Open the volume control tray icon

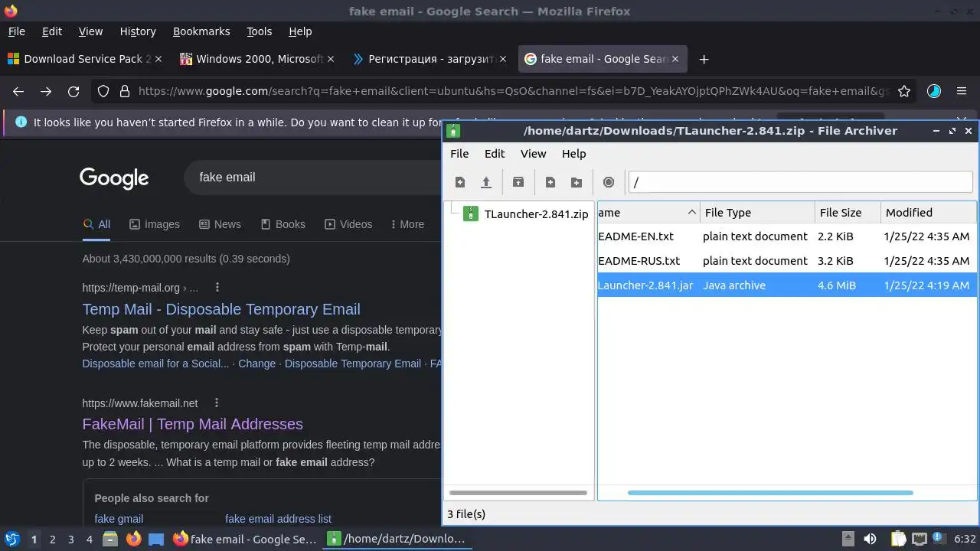tap(870, 539)
